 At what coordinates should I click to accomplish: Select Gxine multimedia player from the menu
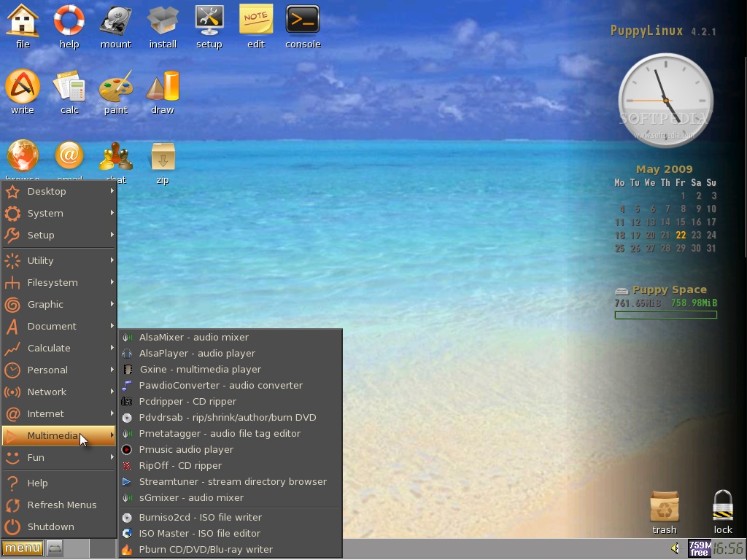[200, 369]
